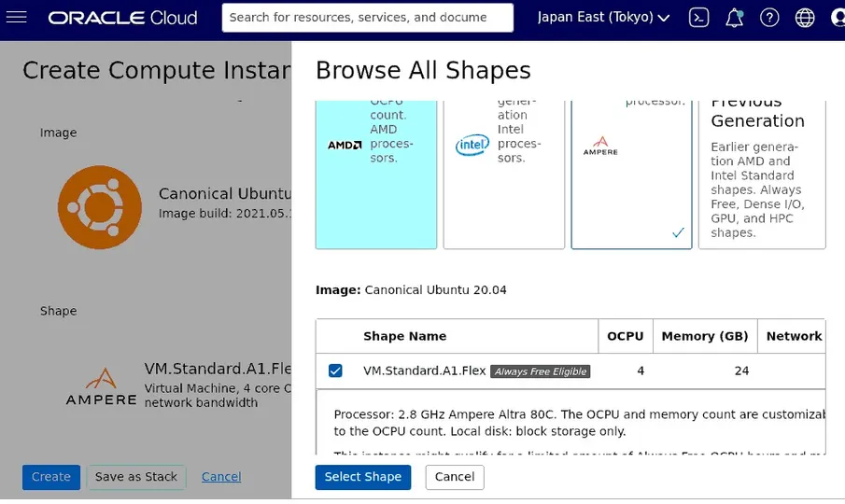
Task: Click the search resources input field
Action: pyautogui.click(x=367, y=18)
